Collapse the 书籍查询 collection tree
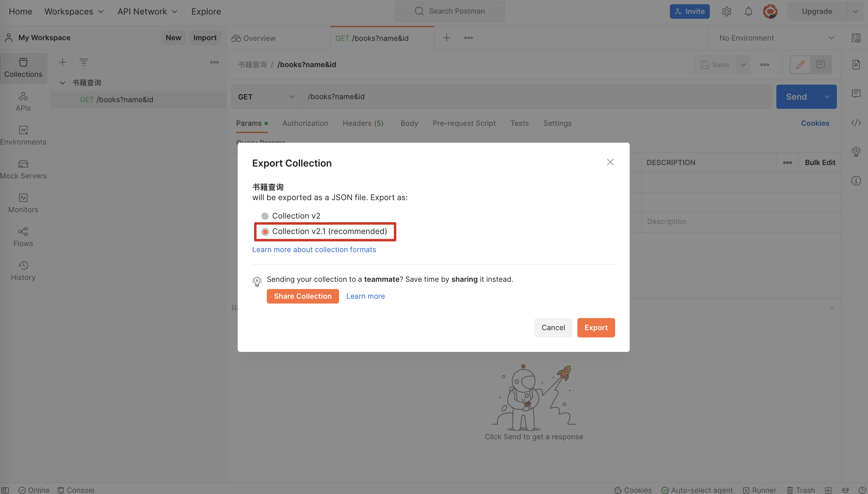The image size is (868, 494). (62, 83)
